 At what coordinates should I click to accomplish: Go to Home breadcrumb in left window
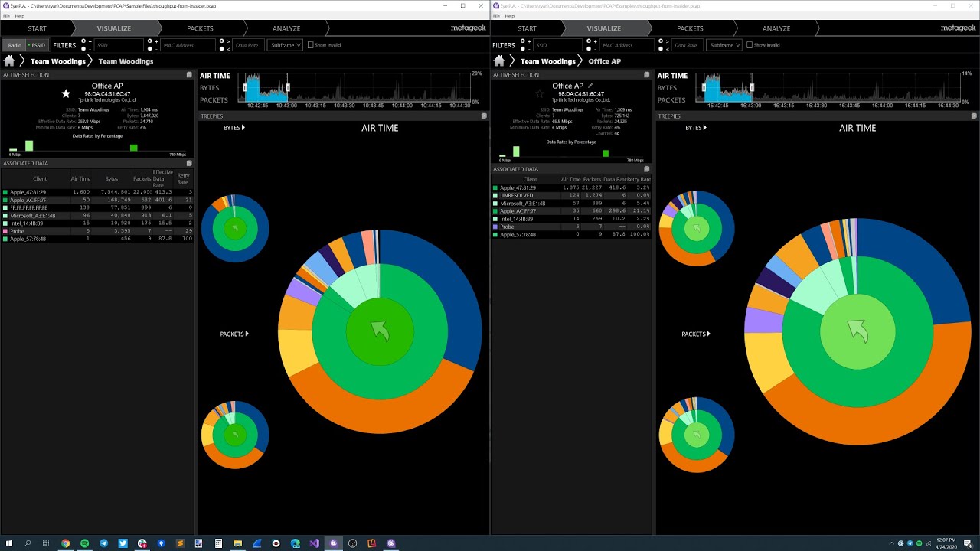click(x=9, y=61)
